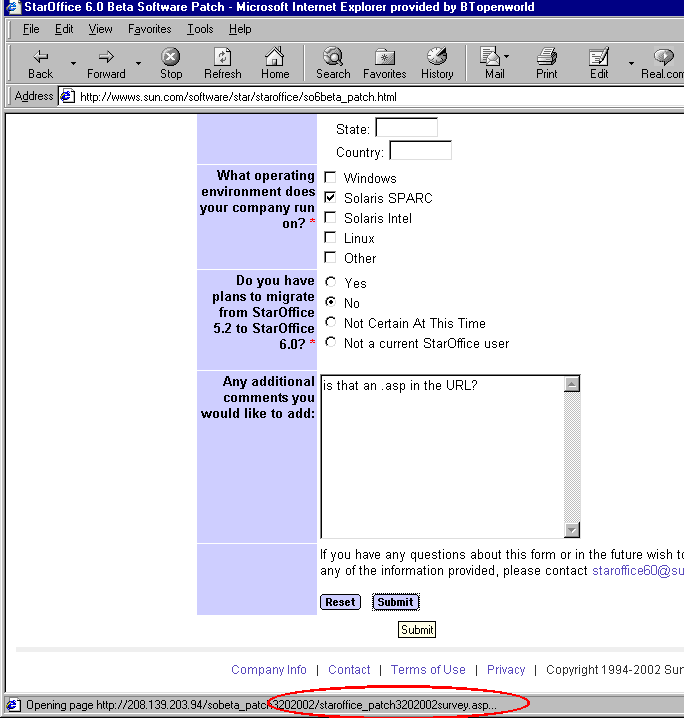This screenshot has height=718, width=684.
Task: Open the Contact footer link
Action: (x=349, y=669)
